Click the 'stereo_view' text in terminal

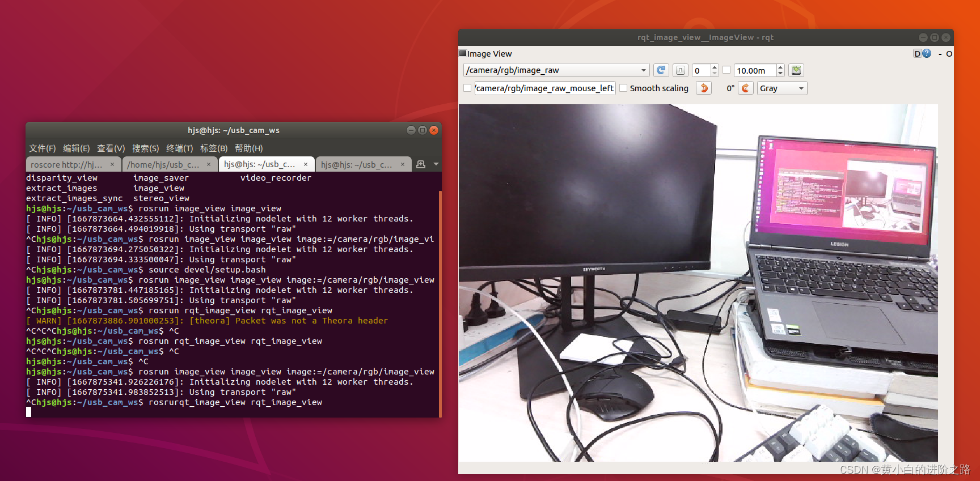pyautogui.click(x=161, y=198)
